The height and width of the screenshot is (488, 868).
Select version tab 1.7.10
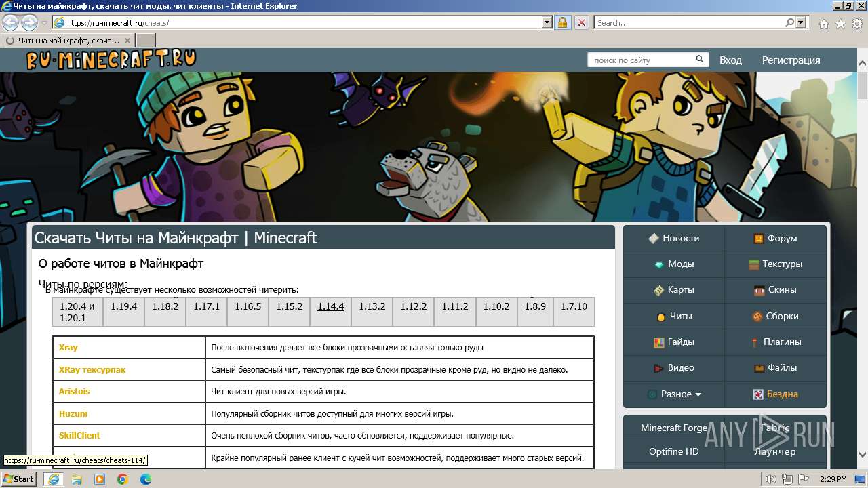574,312
